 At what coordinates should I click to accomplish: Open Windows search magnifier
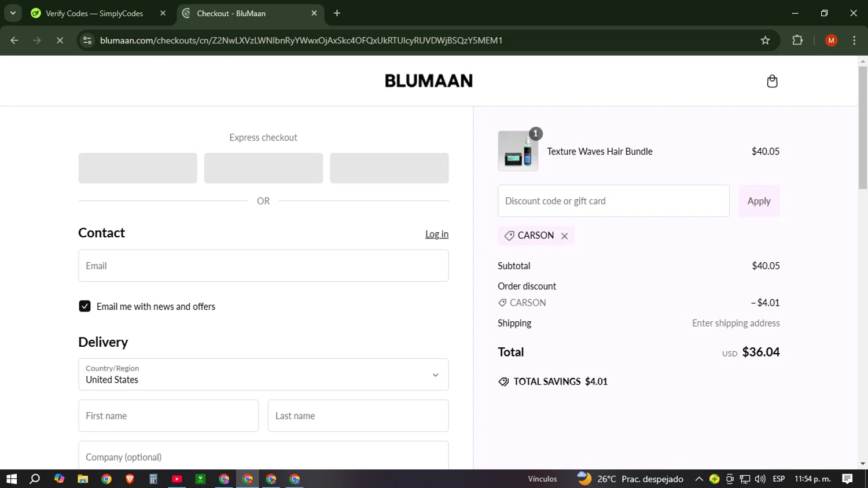[35, 479]
